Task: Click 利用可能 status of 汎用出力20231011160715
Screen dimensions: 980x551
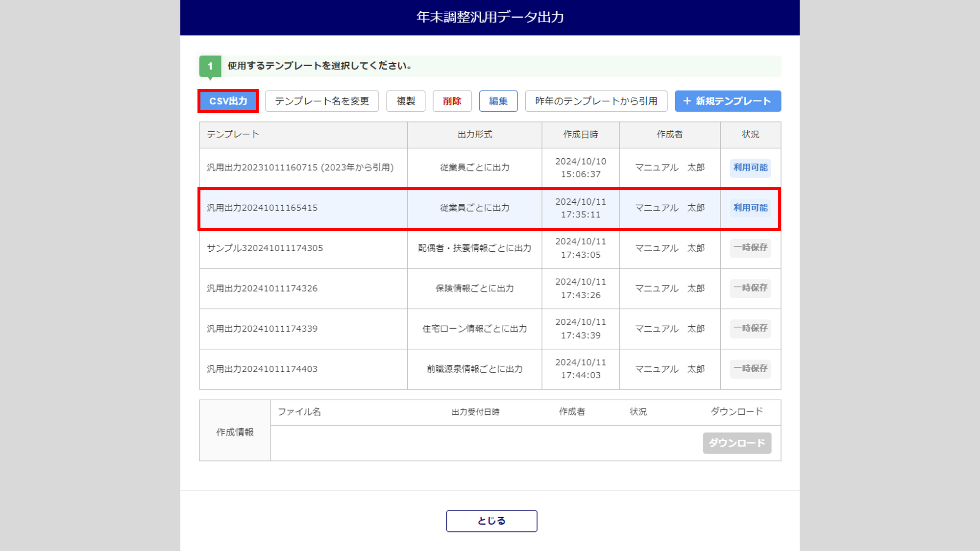Action: click(750, 168)
